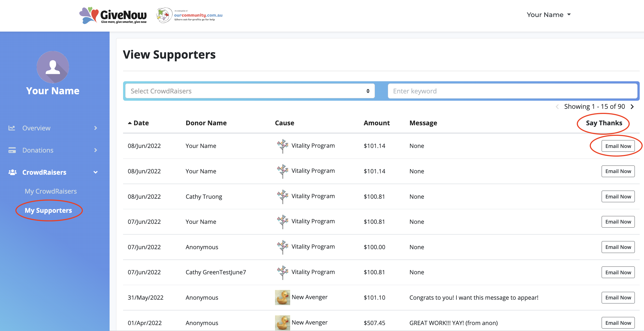The width and height of the screenshot is (644, 331).
Task: Click the New Avenger duck thumbnail for 01/Apr
Action: pos(282,323)
